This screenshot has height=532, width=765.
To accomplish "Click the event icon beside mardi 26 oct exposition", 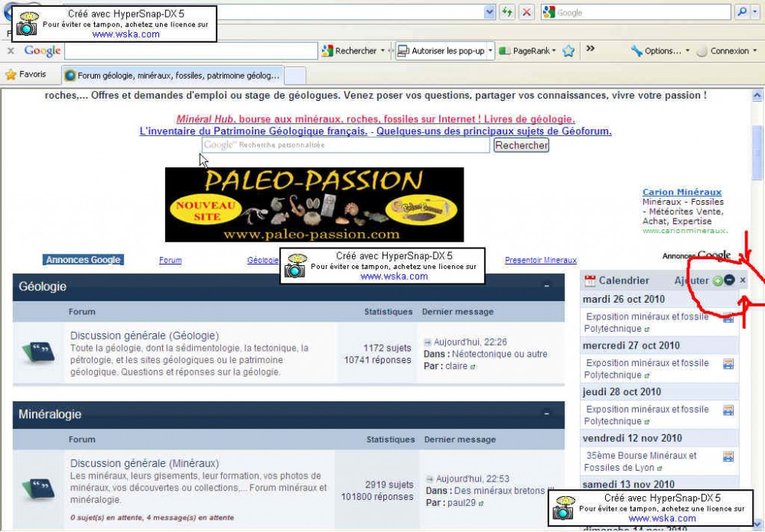I will (728, 318).
